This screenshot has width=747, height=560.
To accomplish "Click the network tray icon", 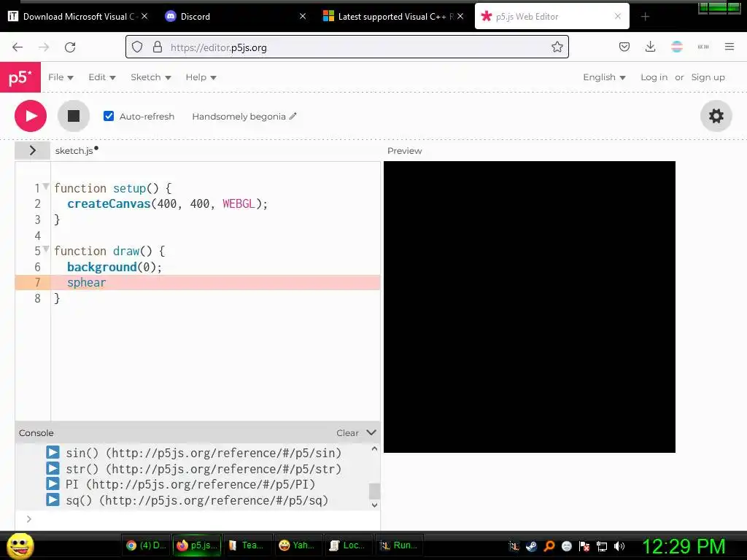I will coord(602,545).
